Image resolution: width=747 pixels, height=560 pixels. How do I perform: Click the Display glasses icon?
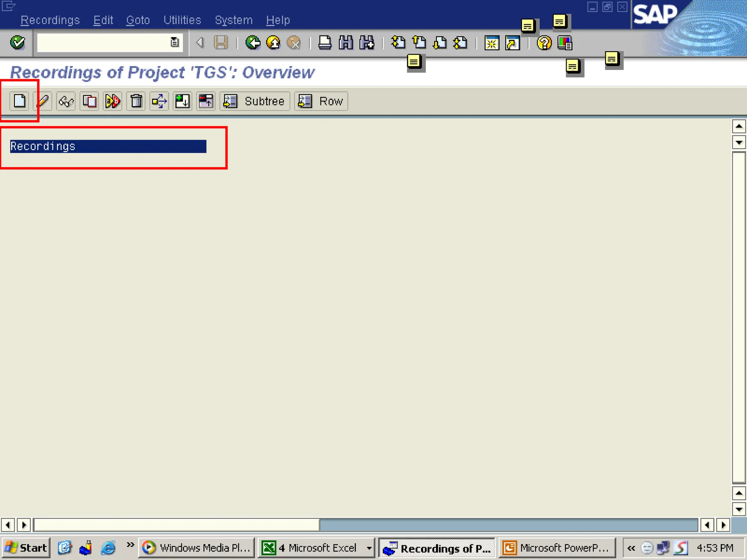click(x=66, y=101)
